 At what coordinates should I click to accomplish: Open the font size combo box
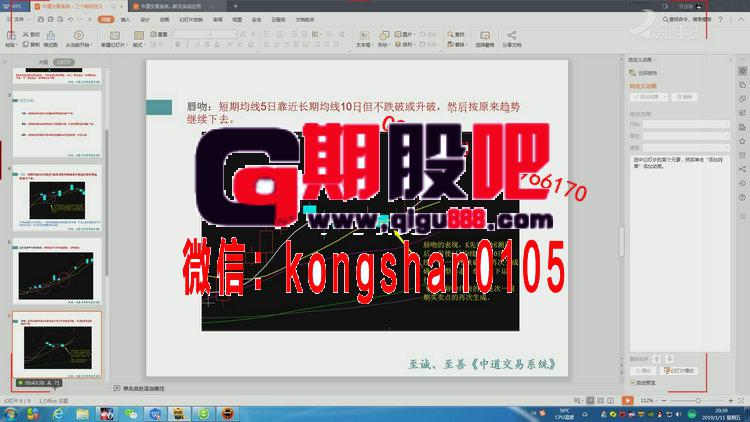[224, 34]
